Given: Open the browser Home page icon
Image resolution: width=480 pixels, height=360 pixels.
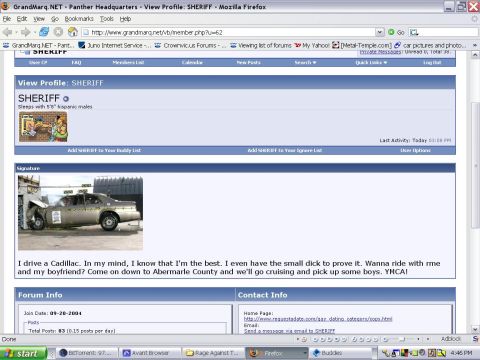Looking at the screenshot, I should click(x=72, y=32).
